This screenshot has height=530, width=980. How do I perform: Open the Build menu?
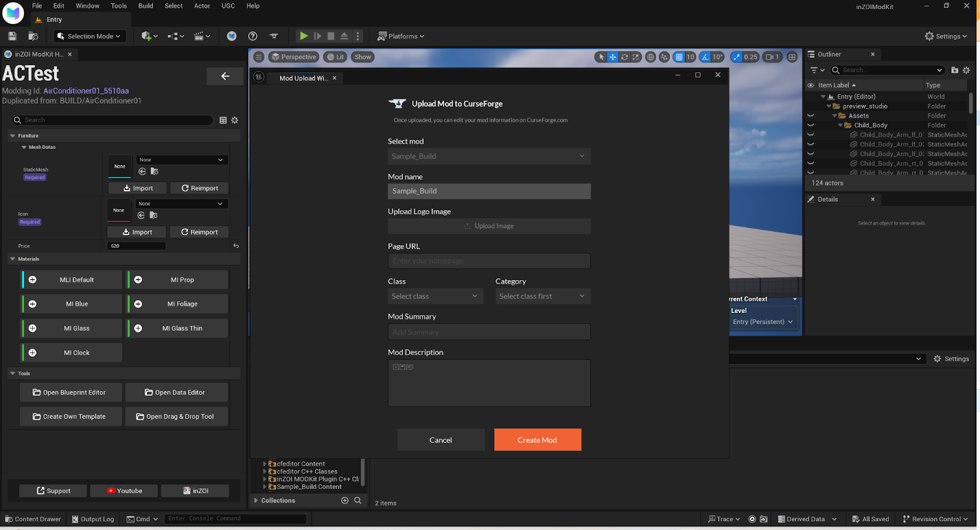point(146,6)
